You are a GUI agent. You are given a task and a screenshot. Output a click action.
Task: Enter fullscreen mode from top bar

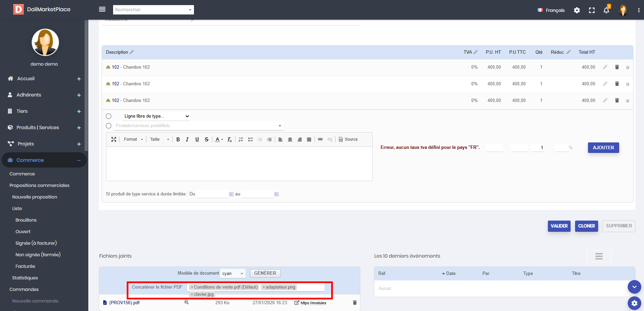[592, 10]
